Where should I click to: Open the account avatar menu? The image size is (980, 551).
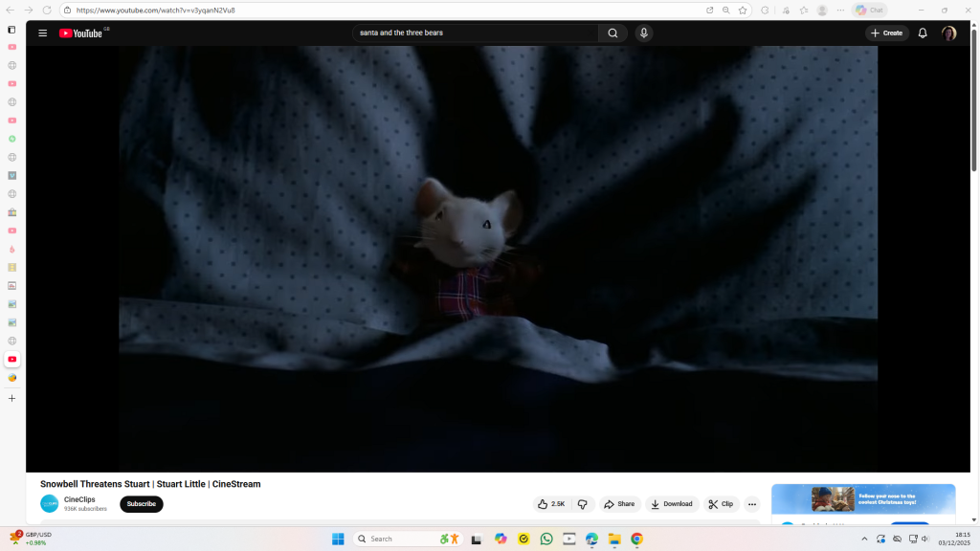[x=948, y=33]
